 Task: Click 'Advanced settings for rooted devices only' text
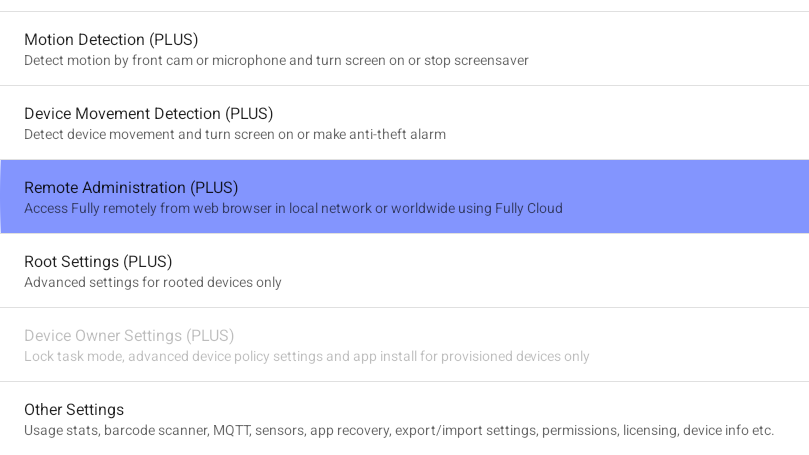(x=153, y=283)
